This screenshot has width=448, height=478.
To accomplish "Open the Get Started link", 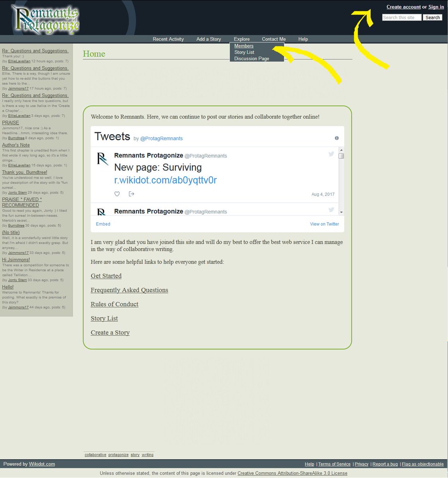I will point(106,276).
